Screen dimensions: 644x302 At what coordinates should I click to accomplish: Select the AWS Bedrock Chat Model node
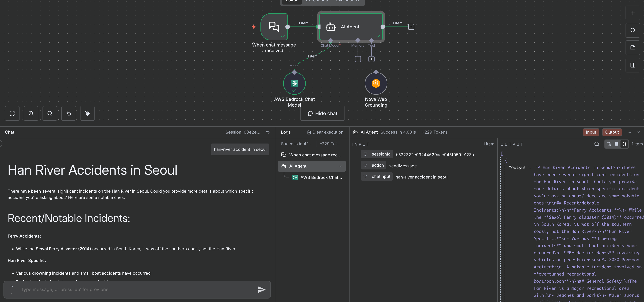point(294,83)
